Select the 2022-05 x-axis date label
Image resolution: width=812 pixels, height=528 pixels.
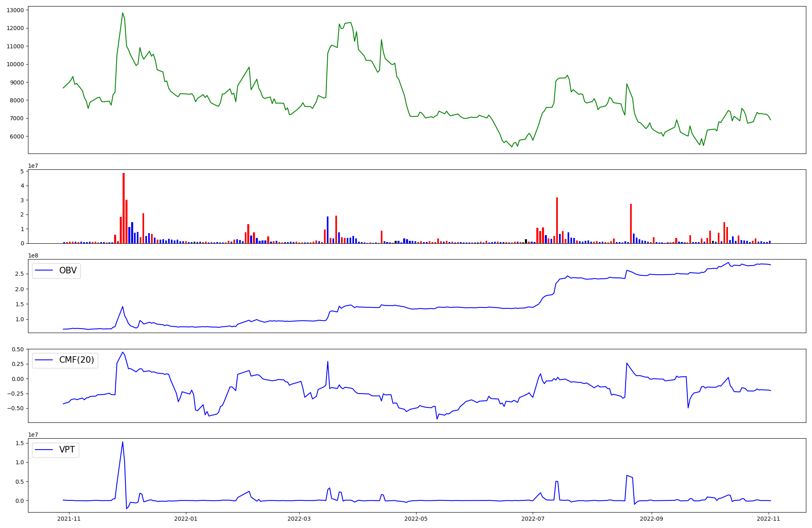[416, 518]
